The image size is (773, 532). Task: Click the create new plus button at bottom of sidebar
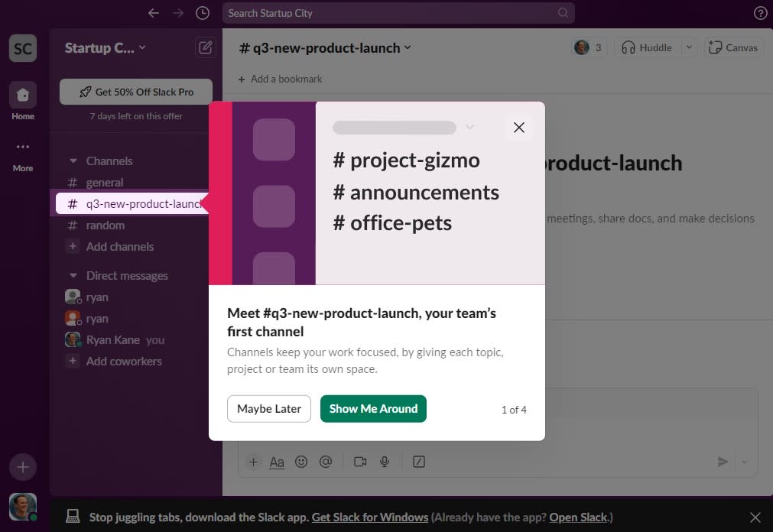23,467
